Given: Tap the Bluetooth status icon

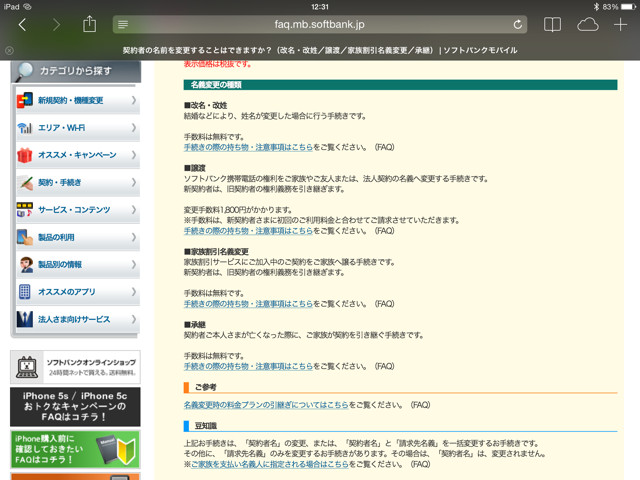Looking at the screenshot, I should pos(596,7).
